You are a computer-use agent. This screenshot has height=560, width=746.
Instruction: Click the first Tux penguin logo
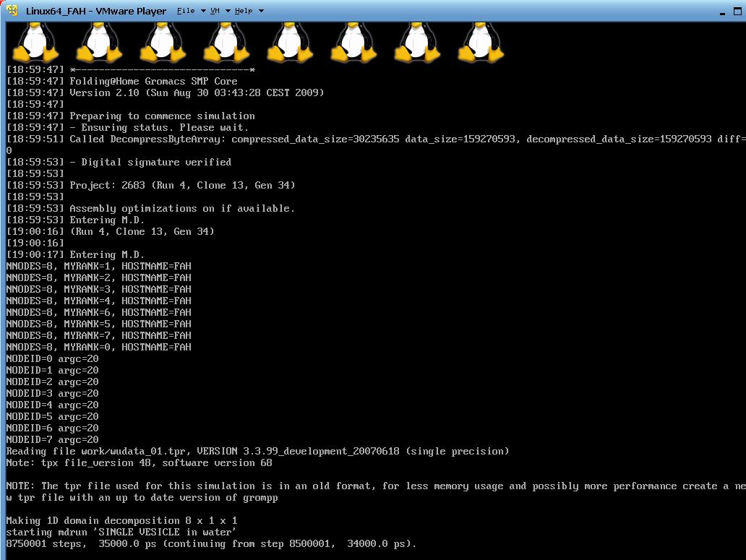[35, 43]
